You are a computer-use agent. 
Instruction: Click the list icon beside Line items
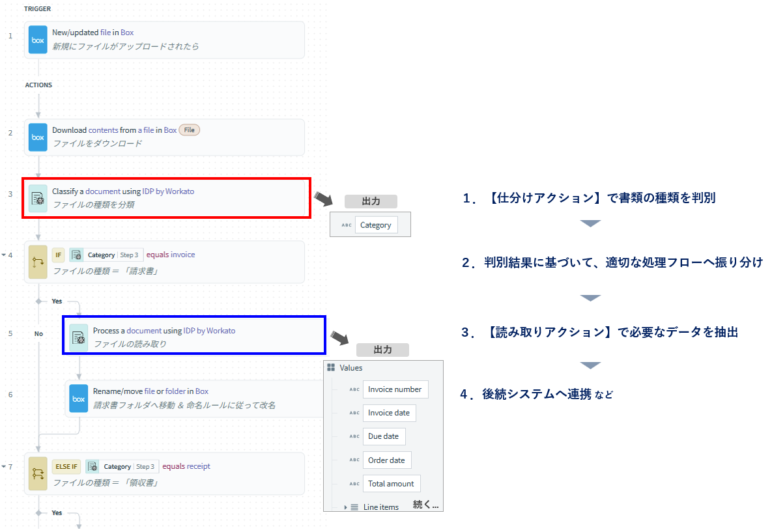pyautogui.click(x=354, y=507)
